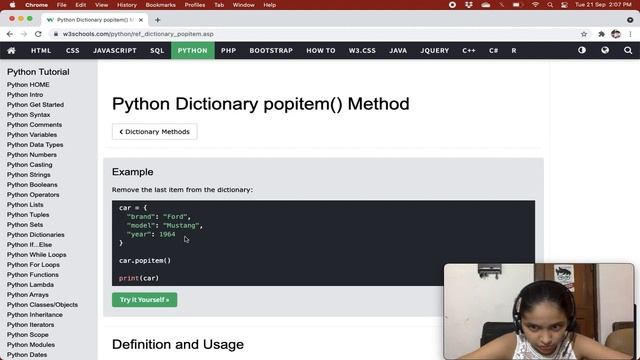The height and width of the screenshot is (360, 640).
Task: Click the site lock icon in address bar
Action: pyautogui.click(x=56, y=34)
